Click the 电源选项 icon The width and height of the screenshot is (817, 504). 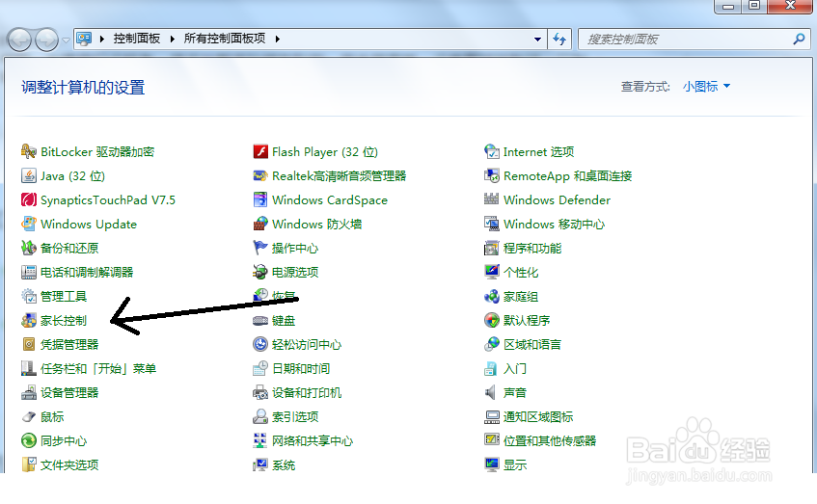click(x=260, y=272)
